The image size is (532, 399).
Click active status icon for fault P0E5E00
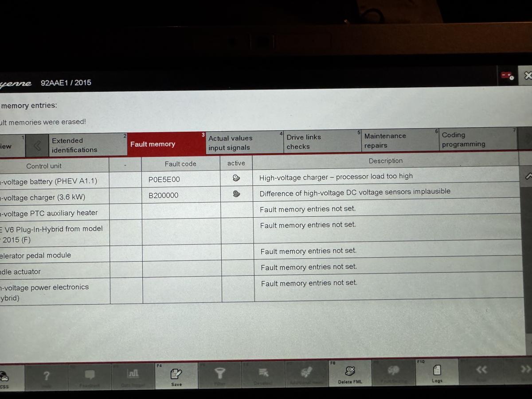[236, 178]
